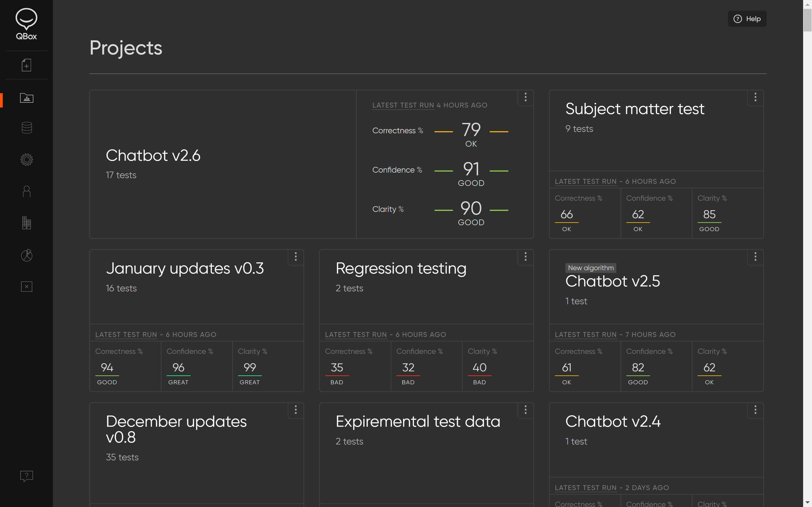Screen dimensions: 812x507
Task: Open Regression testing three-dot menu
Action: 525,257
